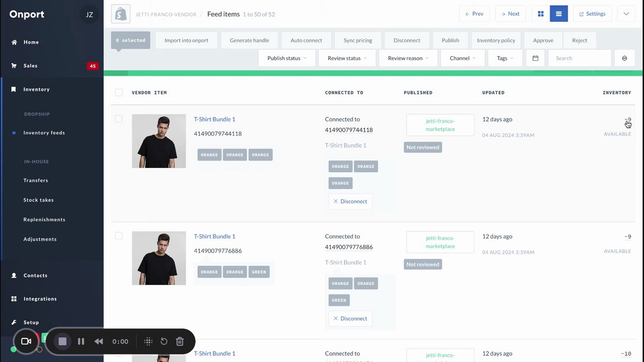The width and height of the screenshot is (644, 362).
Task: Pause the screen recording
Action: [x=81, y=341]
